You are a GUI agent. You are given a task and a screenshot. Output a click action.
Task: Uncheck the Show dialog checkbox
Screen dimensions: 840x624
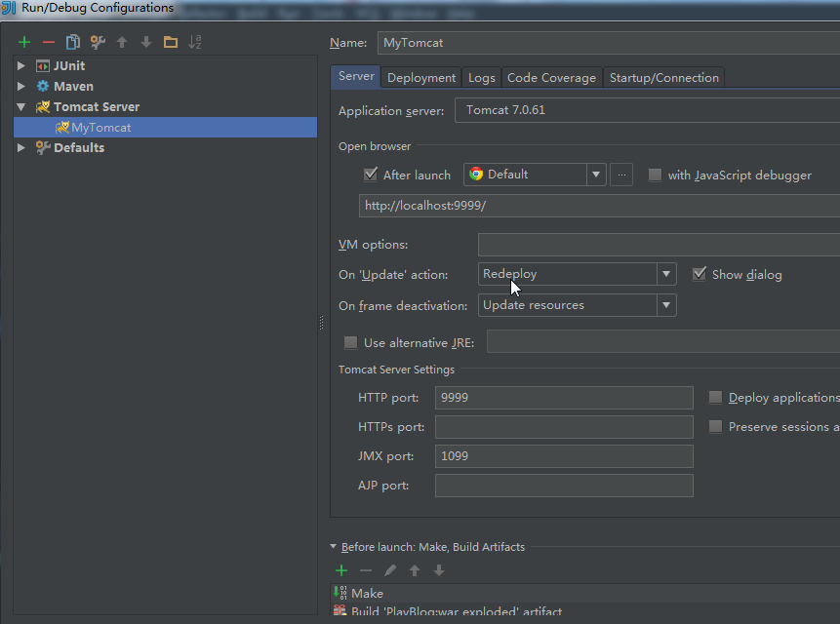[x=700, y=274]
